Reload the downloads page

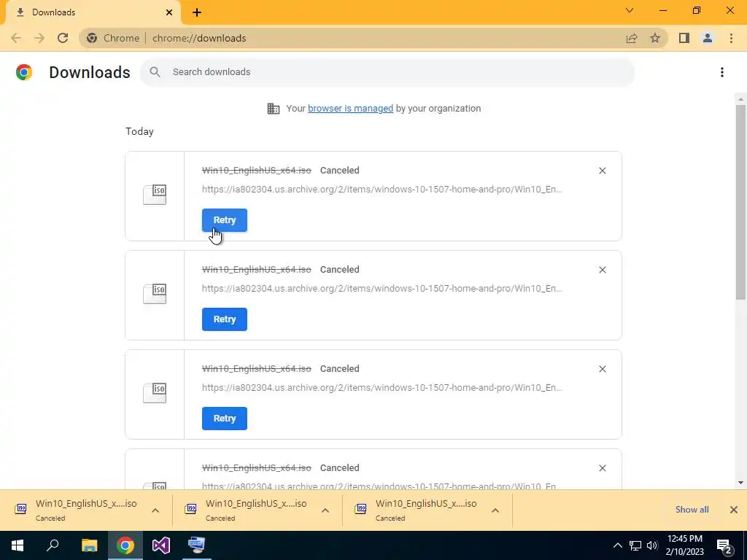tap(63, 38)
